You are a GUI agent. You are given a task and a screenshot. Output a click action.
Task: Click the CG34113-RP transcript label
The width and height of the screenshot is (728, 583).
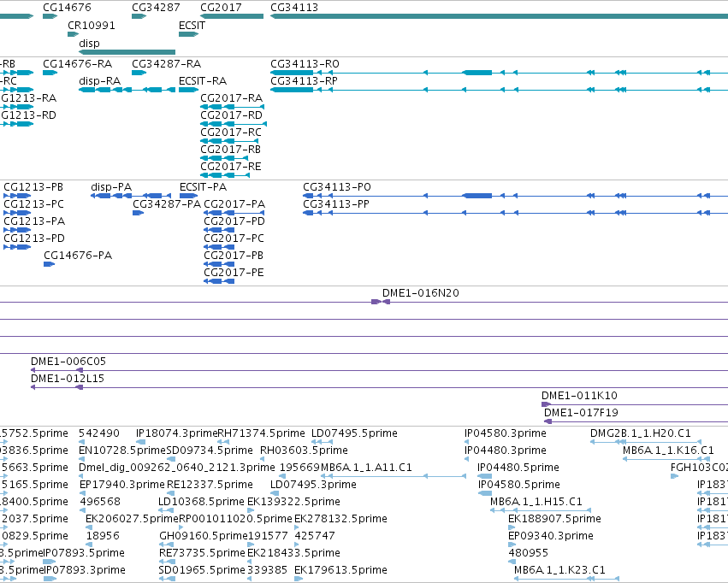[x=304, y=80]
